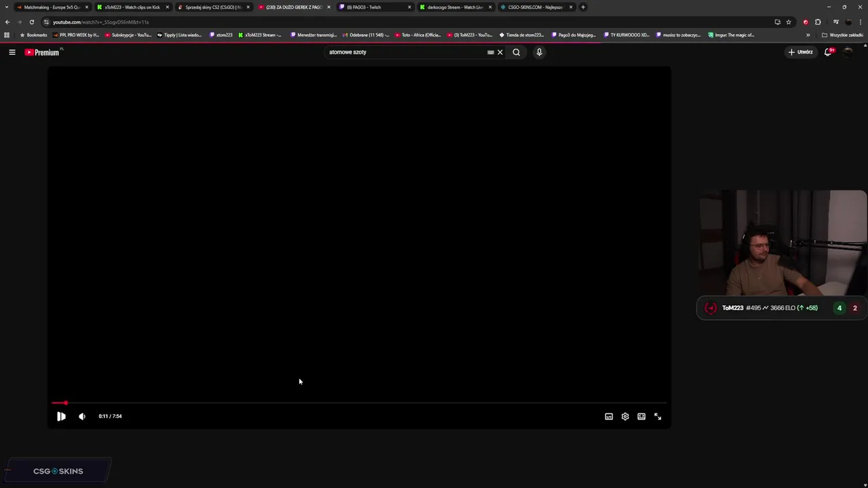Open YouTube hamburger guide menu
The width and height of the screenshot is (868, 488).
[12, 52]
